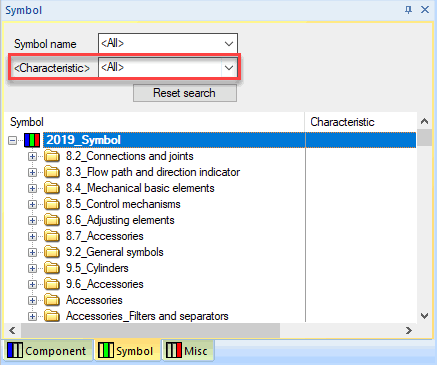Viewport: 437px width, 365px height.
Task: Expand 8.4_Mechanical basic elements folder
Action: pyautogui.click(x=32, y=188)
